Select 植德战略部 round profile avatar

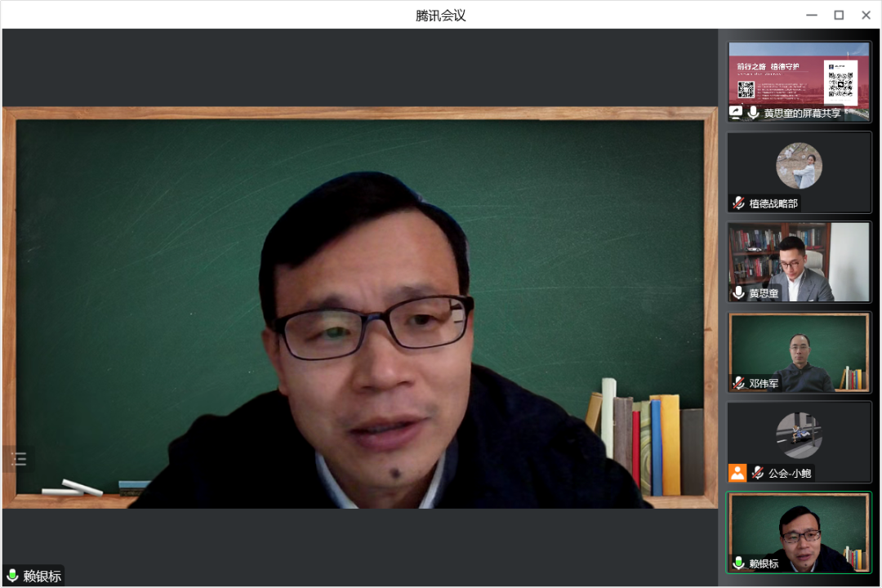coord(799,166)
